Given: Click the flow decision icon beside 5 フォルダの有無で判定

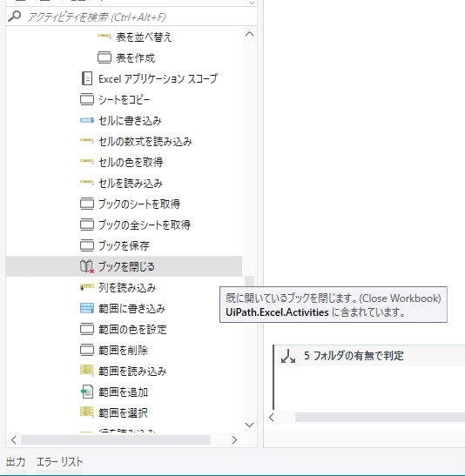Looking at the screenshot, I should tap(288, 356).
